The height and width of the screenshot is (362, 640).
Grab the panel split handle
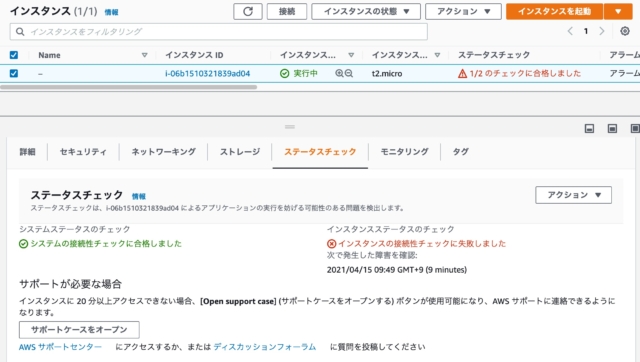(290, 127)
